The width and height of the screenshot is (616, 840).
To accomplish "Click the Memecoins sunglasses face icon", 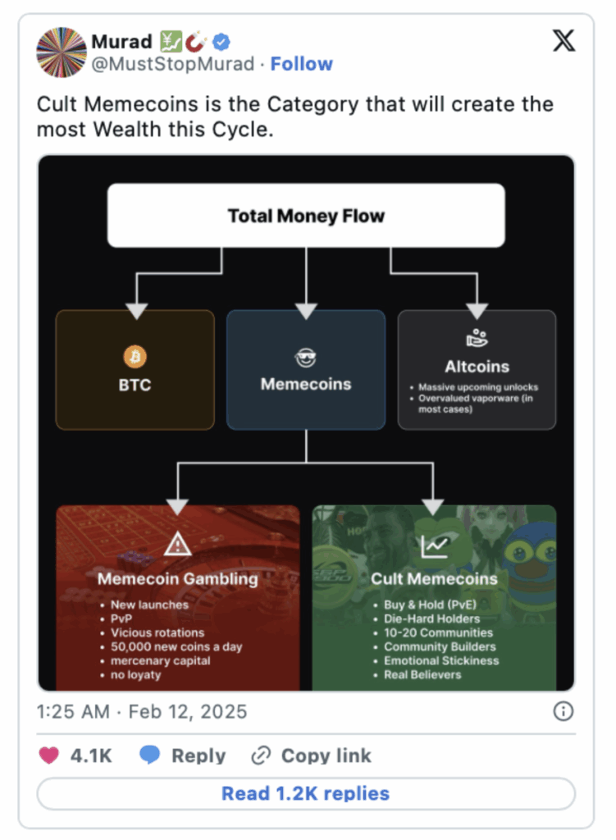I will pos(306,357).
